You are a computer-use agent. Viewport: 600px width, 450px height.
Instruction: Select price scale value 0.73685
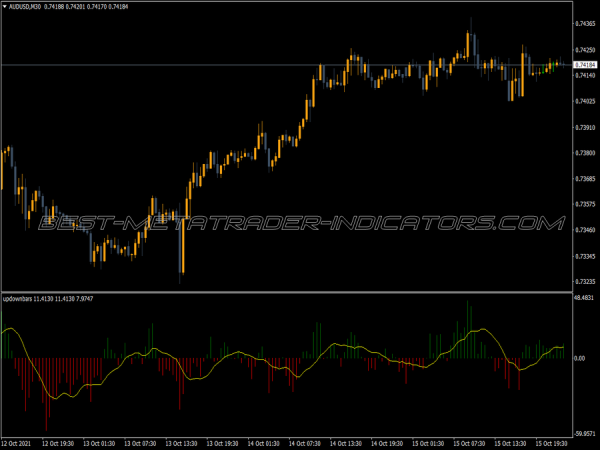tap(585, 179)
